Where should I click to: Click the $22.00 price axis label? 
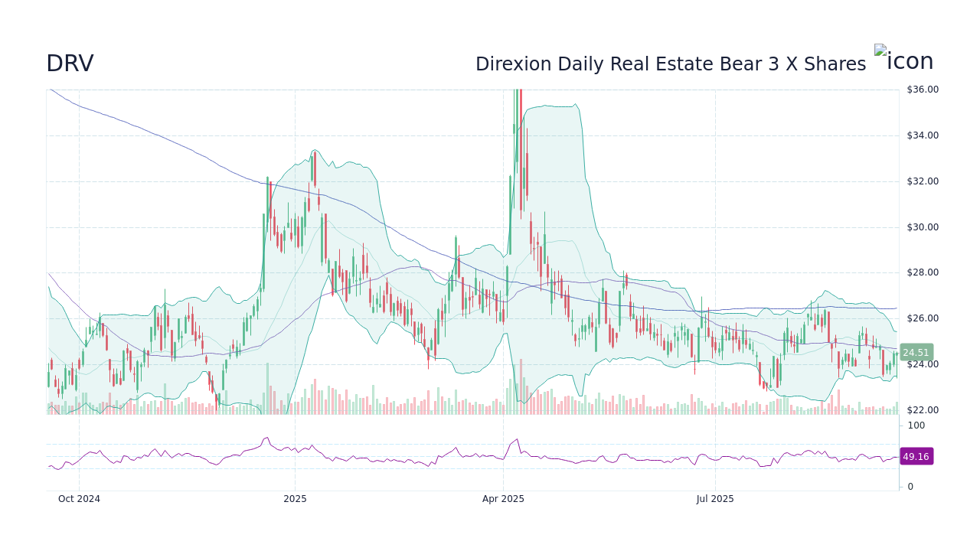923,410
